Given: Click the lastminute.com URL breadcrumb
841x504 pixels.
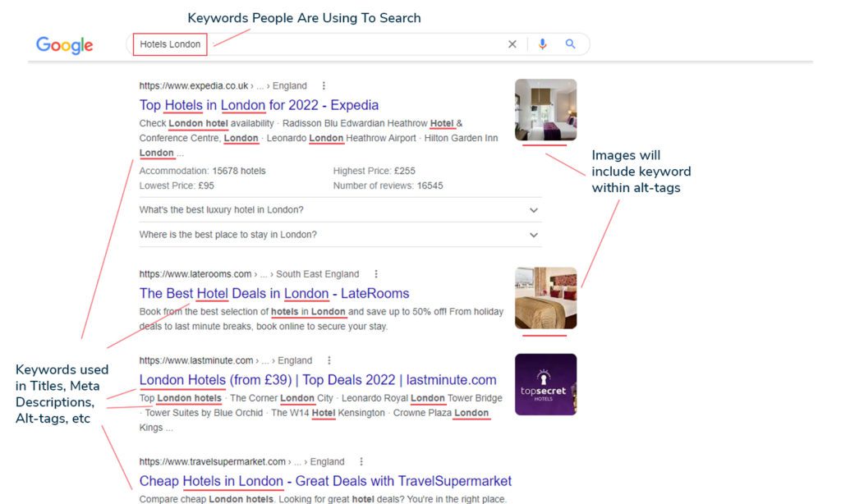Looking at the screenshot, I should pos(226,360).
